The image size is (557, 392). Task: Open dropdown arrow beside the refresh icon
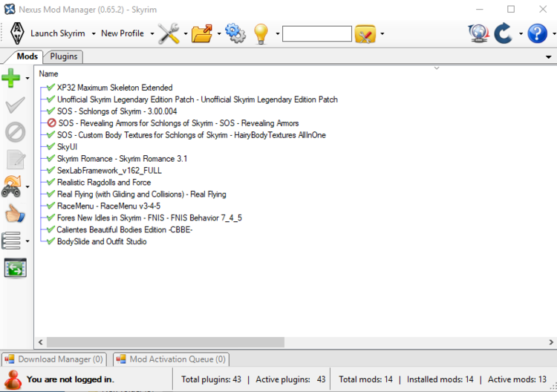(x=521, y=33)
